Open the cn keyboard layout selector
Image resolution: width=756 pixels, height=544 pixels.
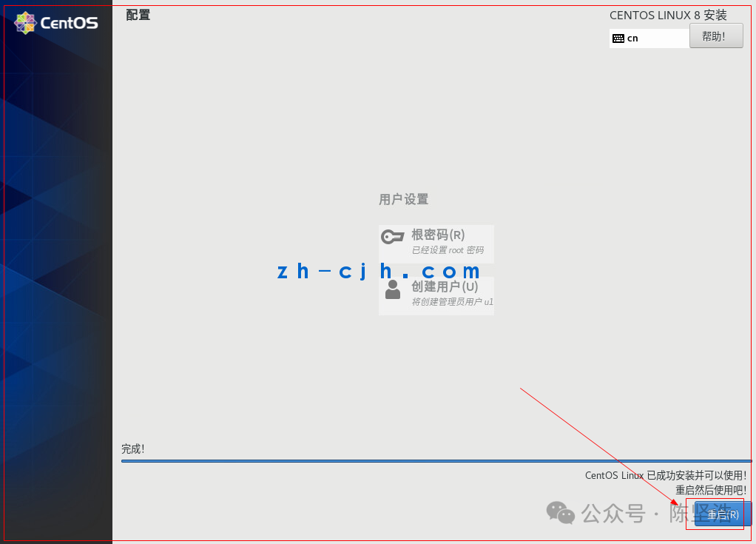(649, 38)
